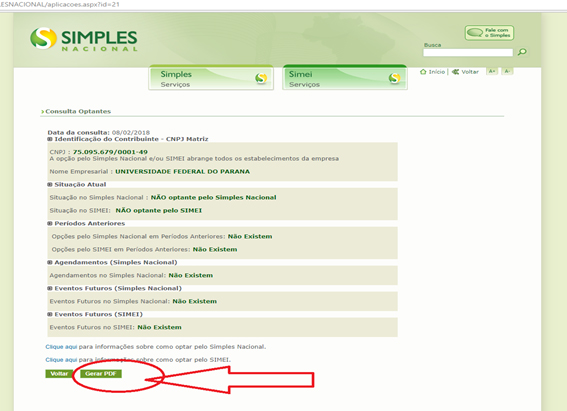Collapse Eventos Futuros (Simples Nacional) section
Image resolution: width=567 pixels, height=411 pixels.
50,288
